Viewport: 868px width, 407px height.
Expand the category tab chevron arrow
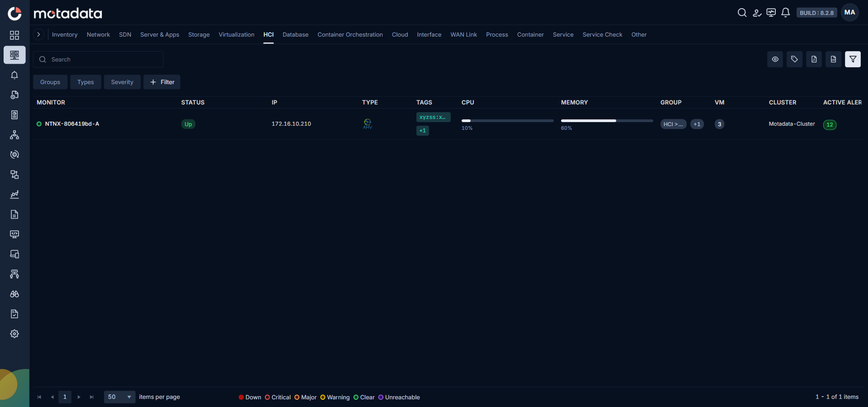[39, 34]
